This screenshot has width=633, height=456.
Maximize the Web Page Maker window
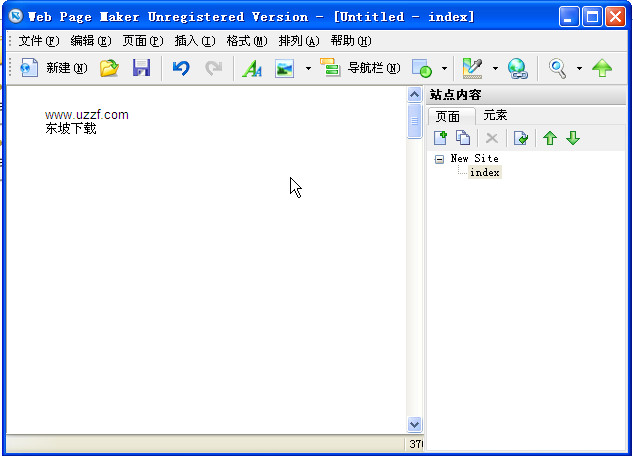point(592,17)
